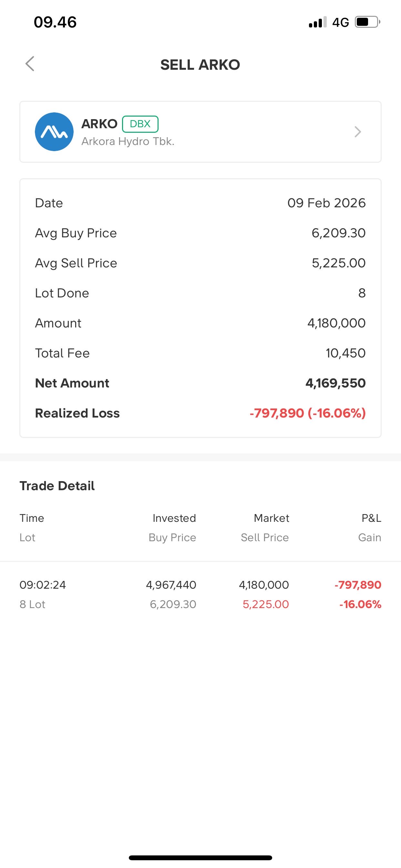Open ARKO stock details via right chevron
Image resolution: width=401 pixels, height=868 pixels.
357,132
